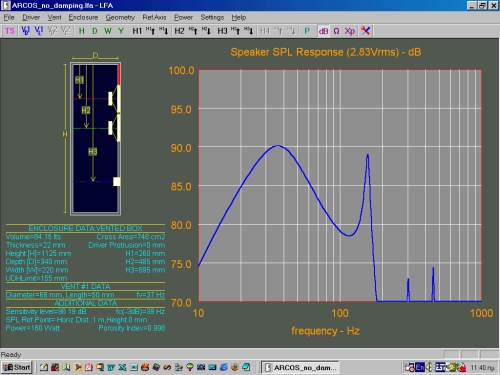The image size is (500, 375).
Task: Click the H3 up-arrow toolbar icon
Action: 235,31
